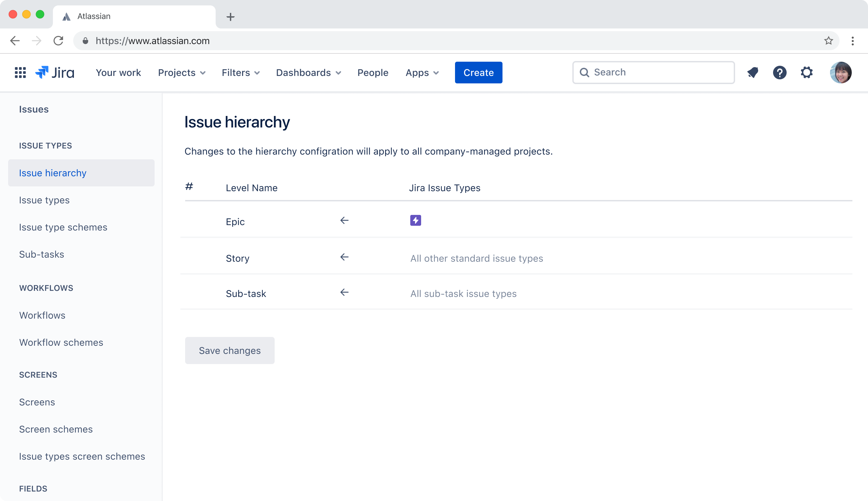This screenshot has width=868, height=501.
Task: Click the Save changes button
Action: coord(230,350)
